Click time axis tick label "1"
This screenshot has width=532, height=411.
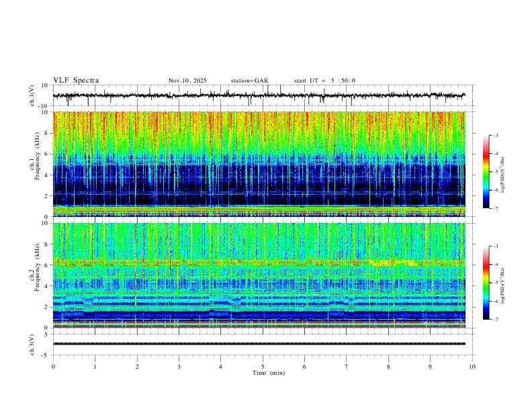point(95,367)
